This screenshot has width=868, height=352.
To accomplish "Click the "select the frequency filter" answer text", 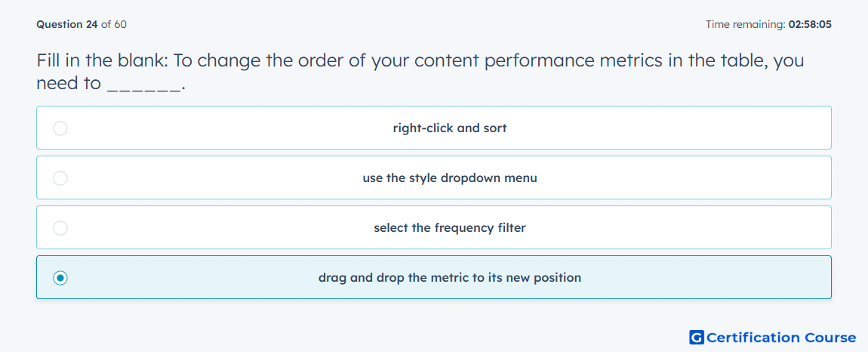I will [x=450, y=228].
